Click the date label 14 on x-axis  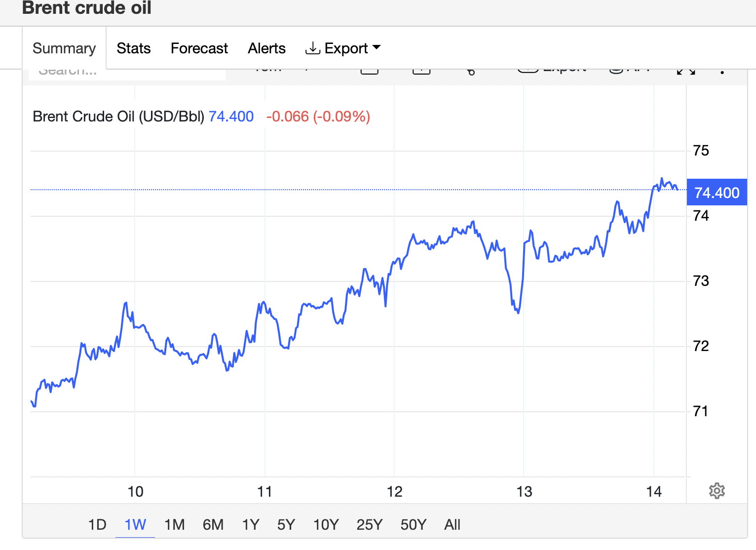pos(654,492)
